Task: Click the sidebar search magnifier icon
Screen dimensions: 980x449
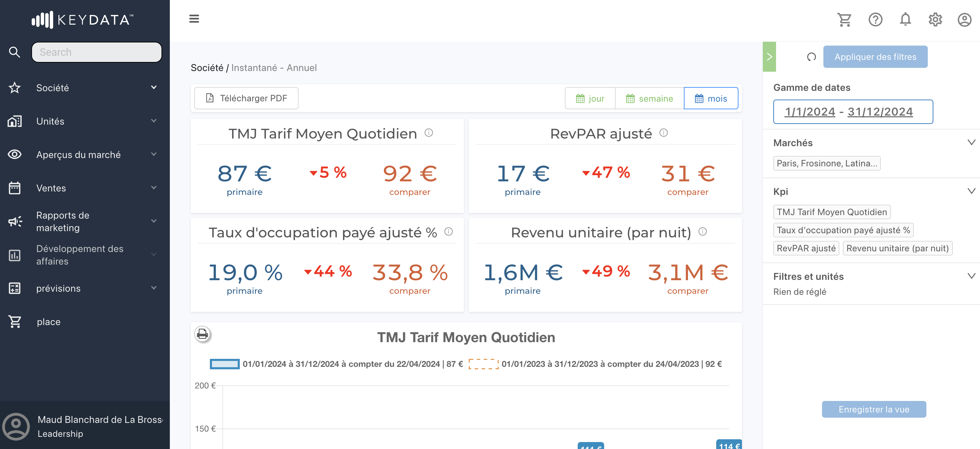Action: click(15, 52)
